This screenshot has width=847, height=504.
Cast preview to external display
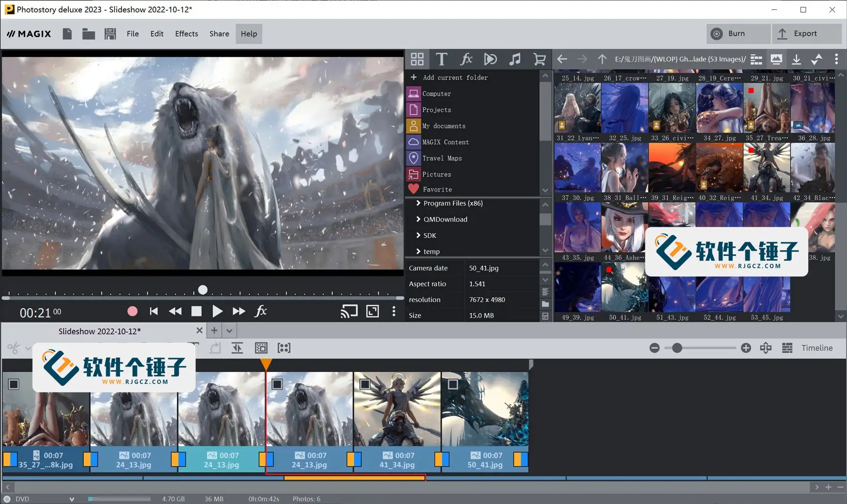click(x=349, y=311)
